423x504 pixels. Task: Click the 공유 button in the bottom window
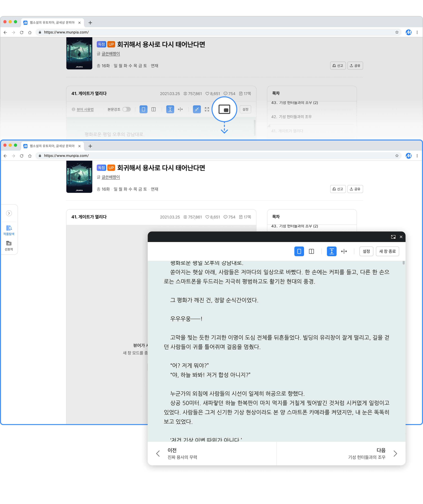click(x=355, y=189)
